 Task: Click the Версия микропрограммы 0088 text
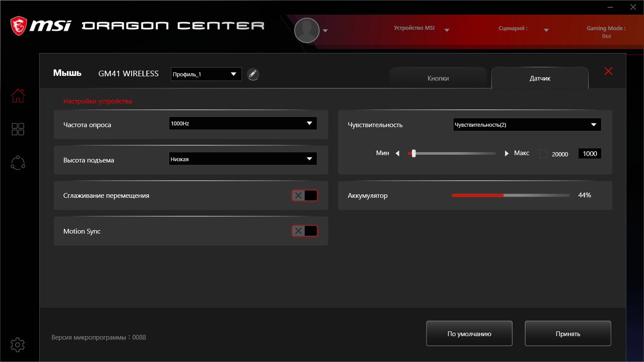[x=99, y=337]
